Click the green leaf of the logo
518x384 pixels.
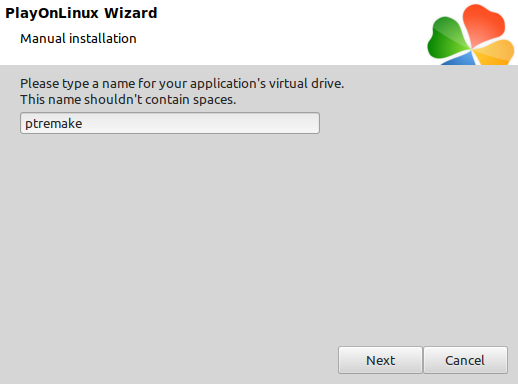click(x=447, y=40)
